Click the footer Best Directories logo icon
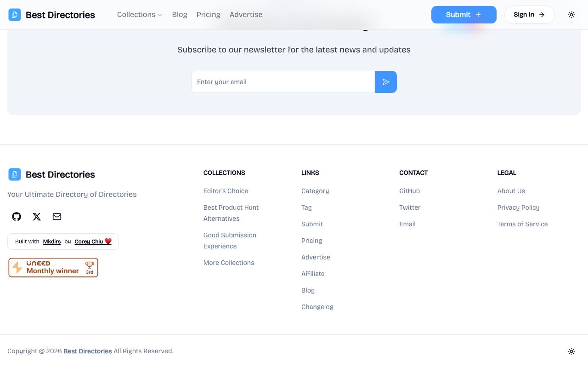Image resolution: width=588 pixels, height=368 pixels. [x=15, y=174]
